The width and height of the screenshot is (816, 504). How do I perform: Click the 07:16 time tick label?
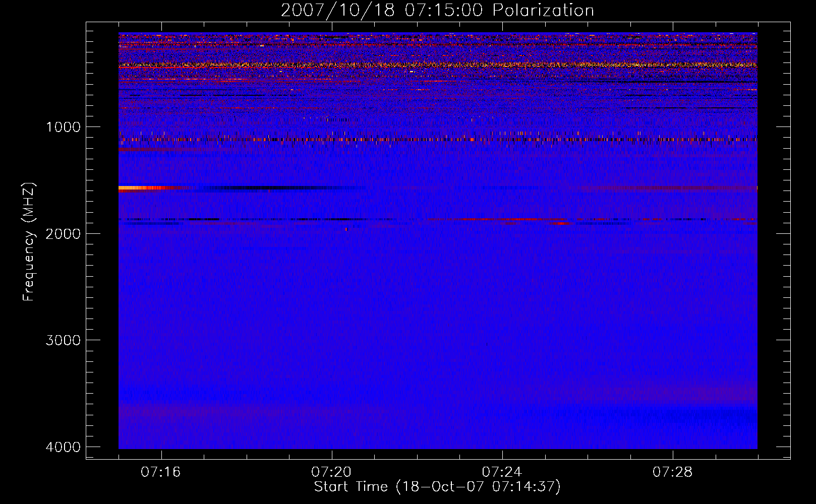[x=161, y=472]
